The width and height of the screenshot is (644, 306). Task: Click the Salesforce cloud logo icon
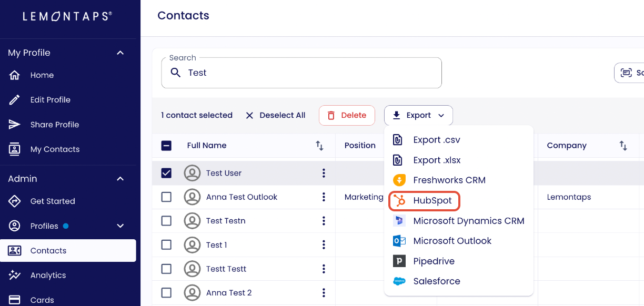click(399, 281)
